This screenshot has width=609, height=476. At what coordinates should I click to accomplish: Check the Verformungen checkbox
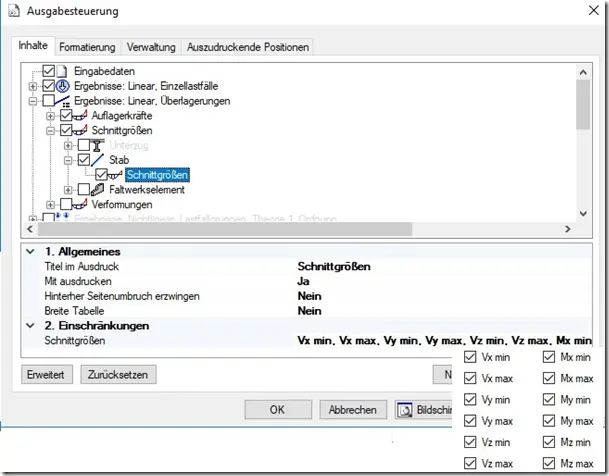(x=66, y=204)
